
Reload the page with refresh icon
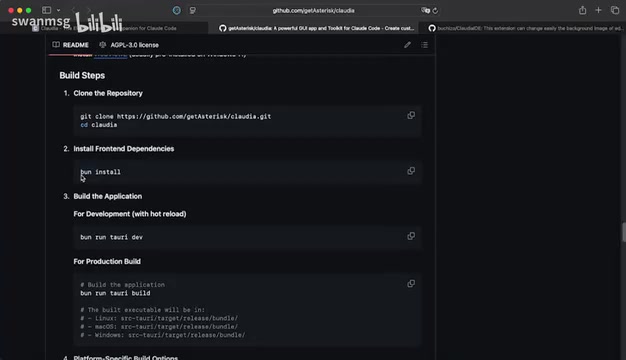coord(435,11)
